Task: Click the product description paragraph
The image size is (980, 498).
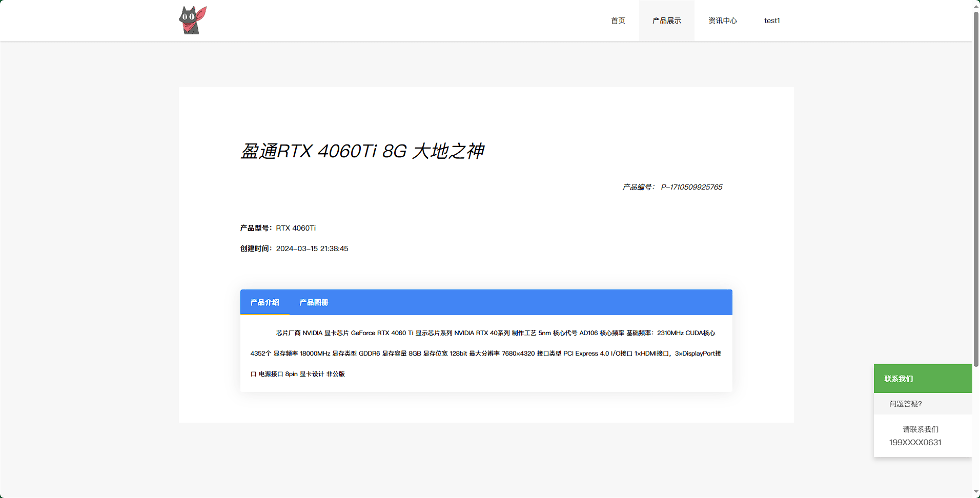Action: 486,354
